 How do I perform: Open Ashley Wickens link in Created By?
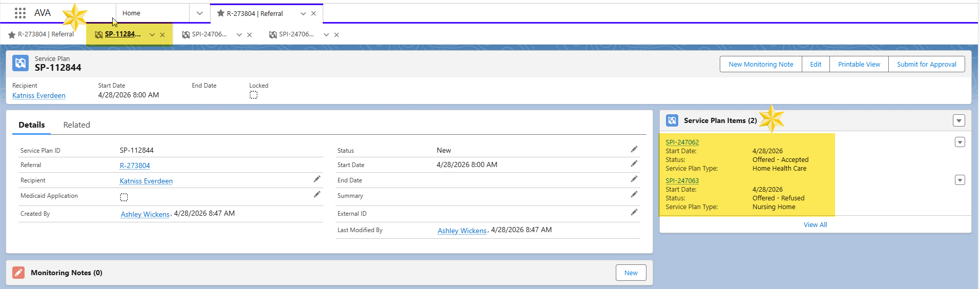(145, 214)
